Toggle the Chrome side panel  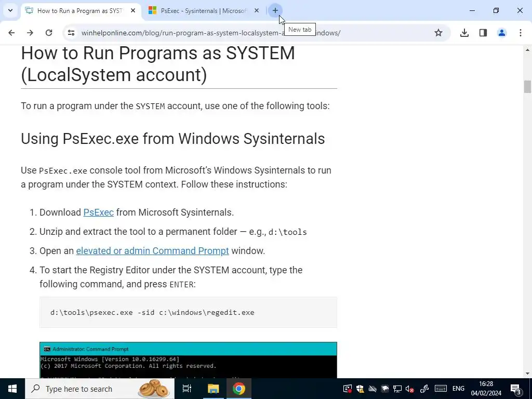coord(483,33)
